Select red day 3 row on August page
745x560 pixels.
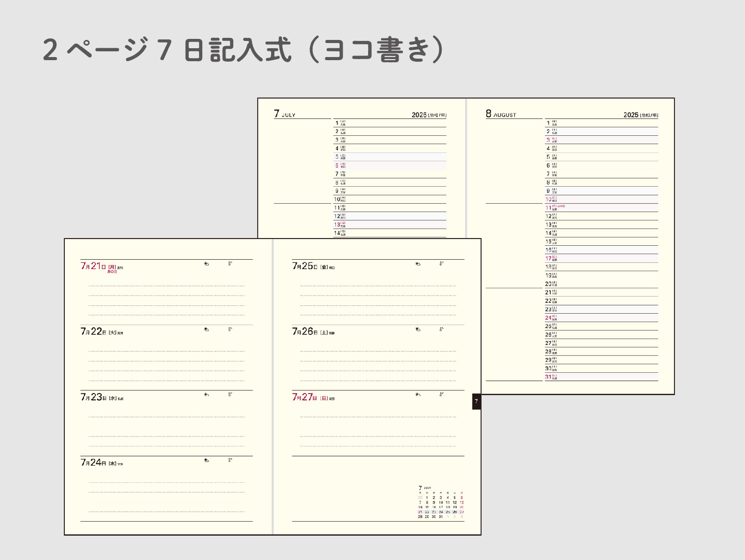(x=601, y=140)
